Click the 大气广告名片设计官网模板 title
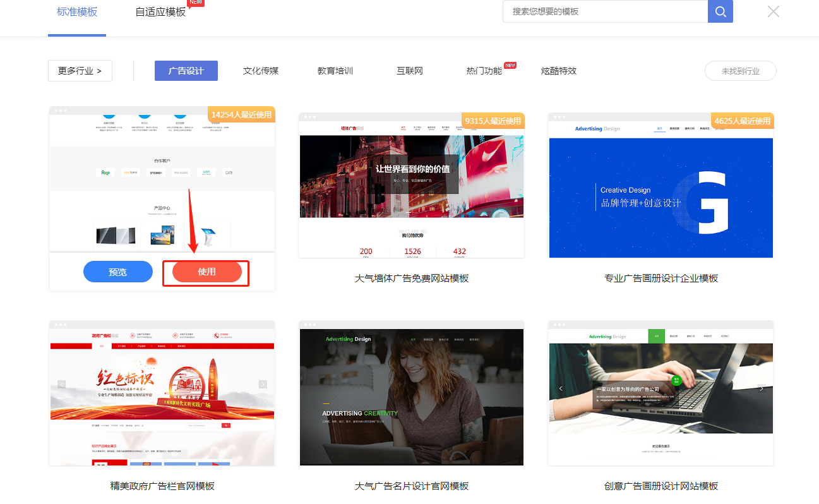The height and width of the screenshot is (504, 819). [x=412, y=486]
